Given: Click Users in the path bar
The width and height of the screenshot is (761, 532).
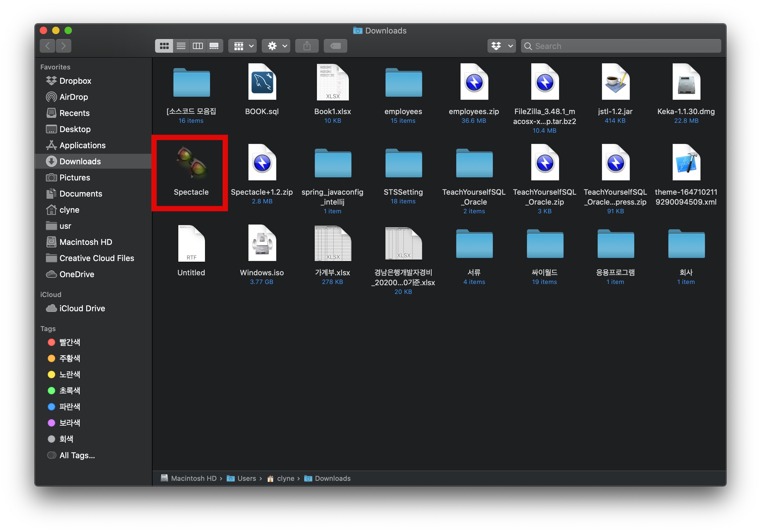Looking at the screenshot, I should (x=246, y=478).
